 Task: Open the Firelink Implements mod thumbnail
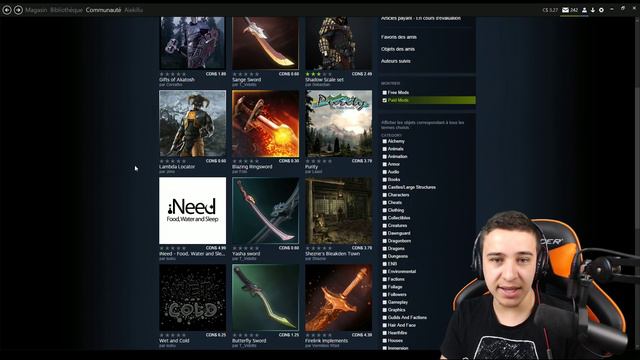[338, 297]
